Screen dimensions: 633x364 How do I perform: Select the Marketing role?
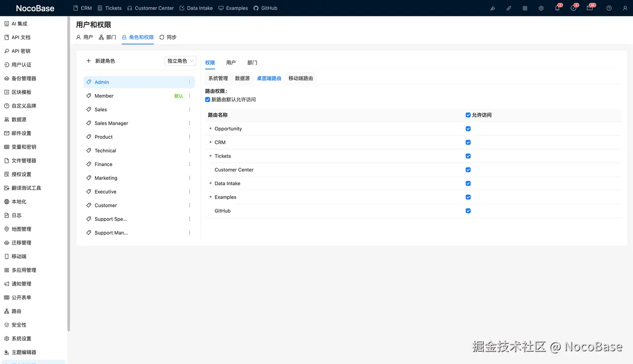[x=139, y=178]
